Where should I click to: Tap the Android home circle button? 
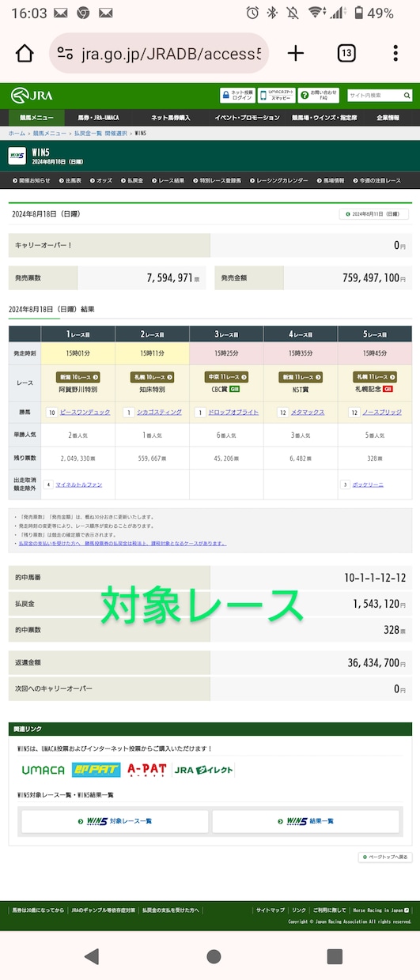click(x=213, y=956)
